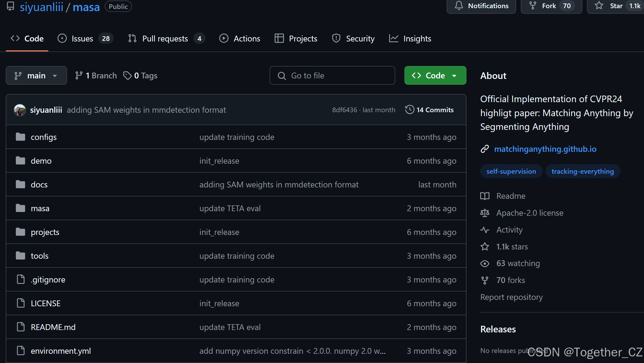Image resolution: width=644 pixels, height=363 pixels.
Task: Select the self-supervision topic tag
Action: [511, 172]
